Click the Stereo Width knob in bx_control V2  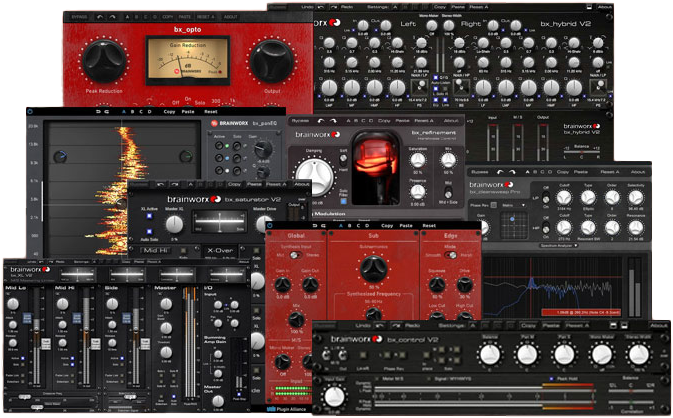(638, 355)
